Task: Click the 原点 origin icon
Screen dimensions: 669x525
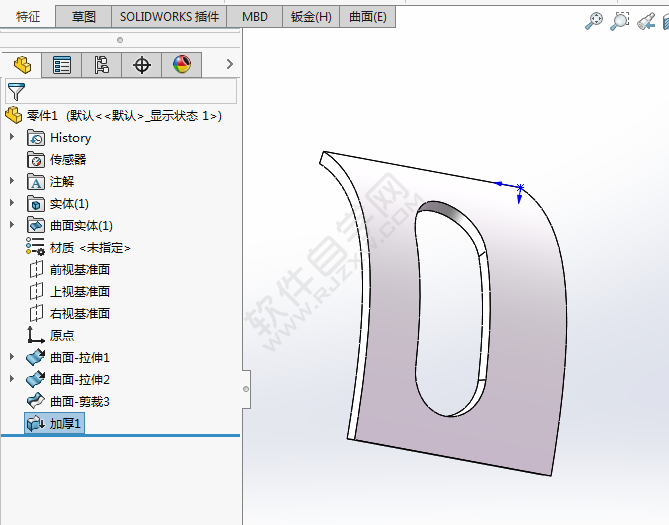Action: (36, 335)
